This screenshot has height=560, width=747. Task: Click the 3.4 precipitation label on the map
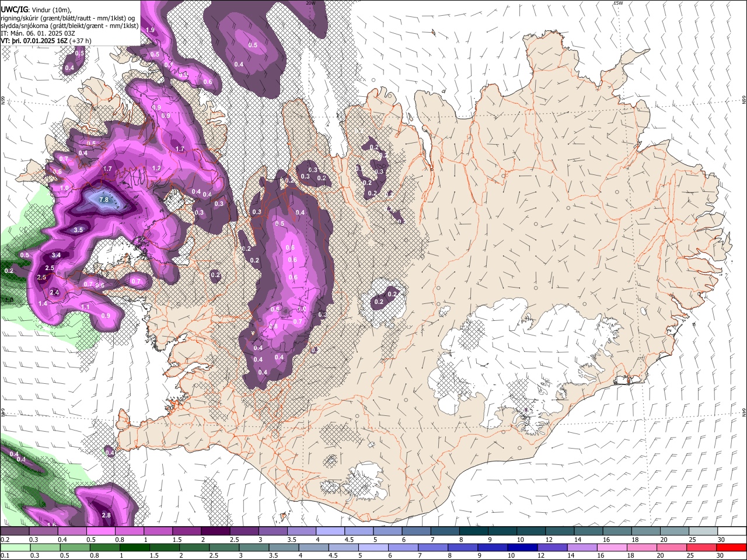[x=56, y=256]
